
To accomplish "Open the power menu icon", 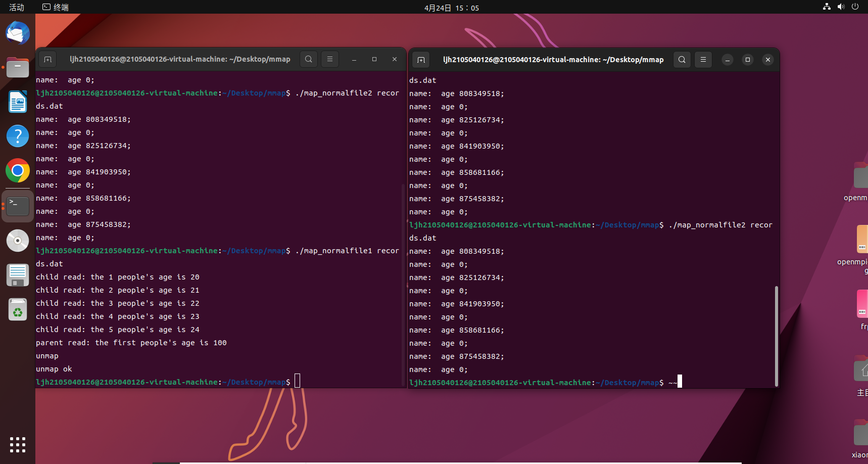I will coord(855,7).
